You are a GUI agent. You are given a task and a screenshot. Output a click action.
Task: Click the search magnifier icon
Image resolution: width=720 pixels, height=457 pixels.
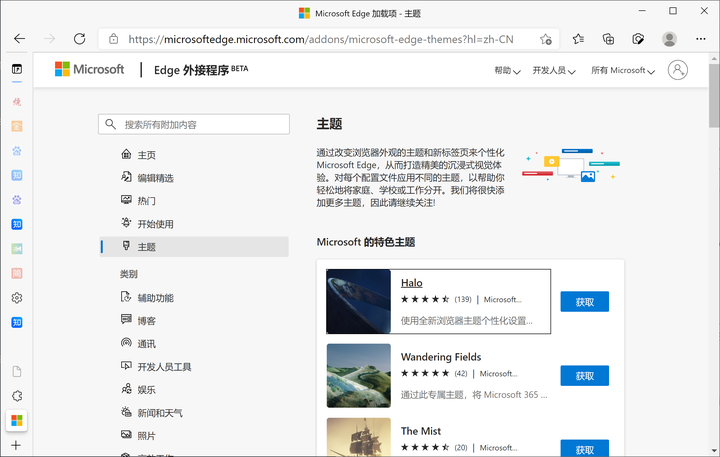point(110,124)
